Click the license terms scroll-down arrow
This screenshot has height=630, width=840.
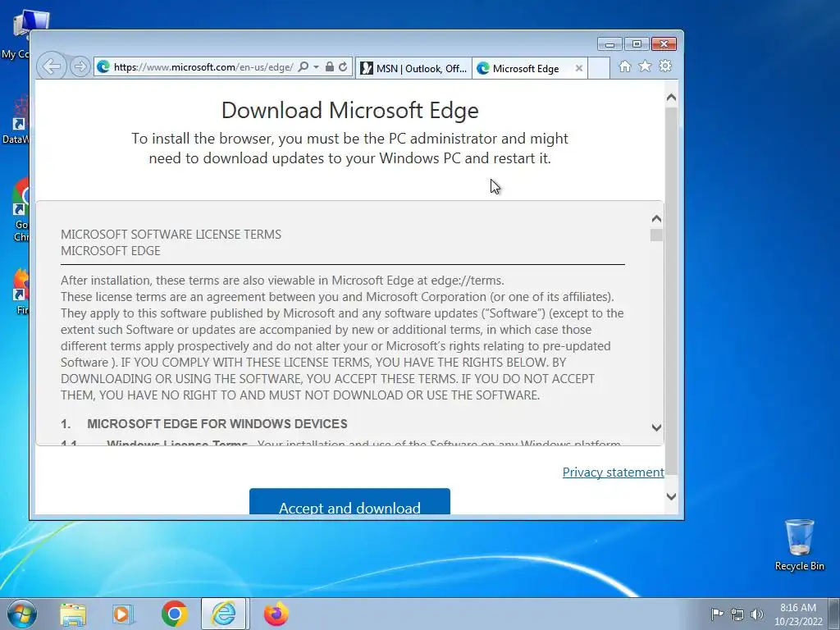[656, 427]
